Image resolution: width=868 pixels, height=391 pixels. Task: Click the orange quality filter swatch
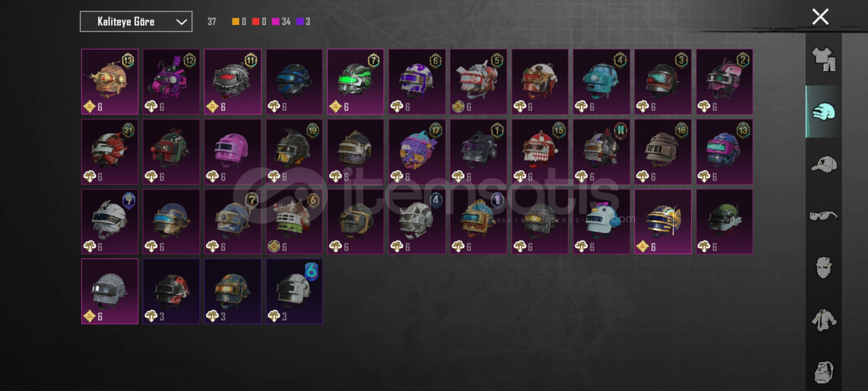(235, 22)
